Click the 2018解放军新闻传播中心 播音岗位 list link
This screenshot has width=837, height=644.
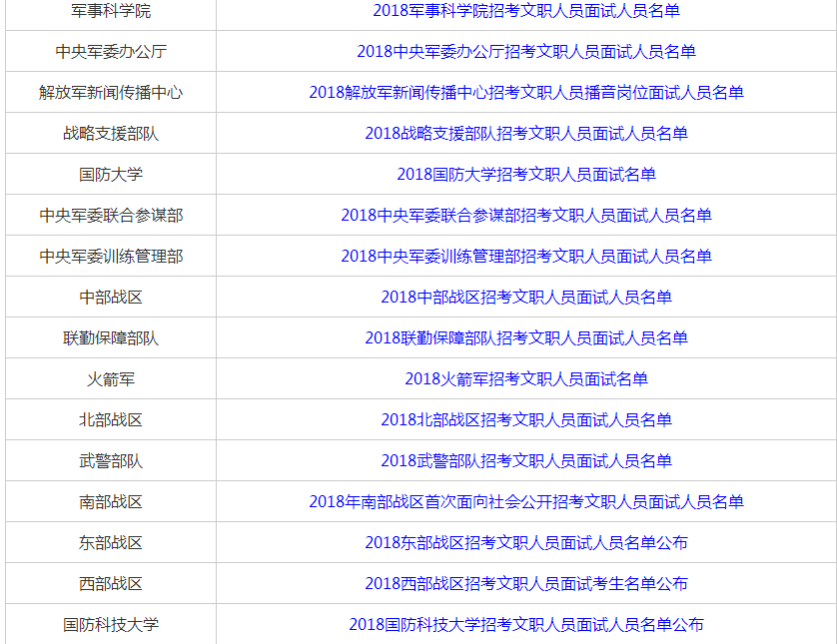(x=526, y=92)
